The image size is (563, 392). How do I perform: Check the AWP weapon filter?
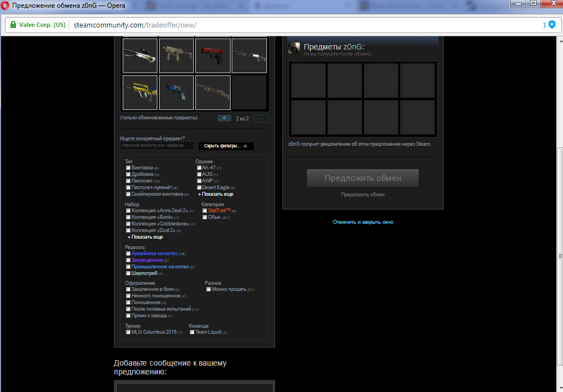(199, 181)
